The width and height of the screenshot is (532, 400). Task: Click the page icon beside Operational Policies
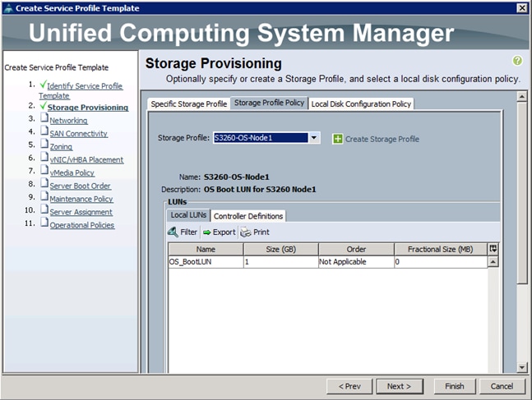tap(44, 222)
